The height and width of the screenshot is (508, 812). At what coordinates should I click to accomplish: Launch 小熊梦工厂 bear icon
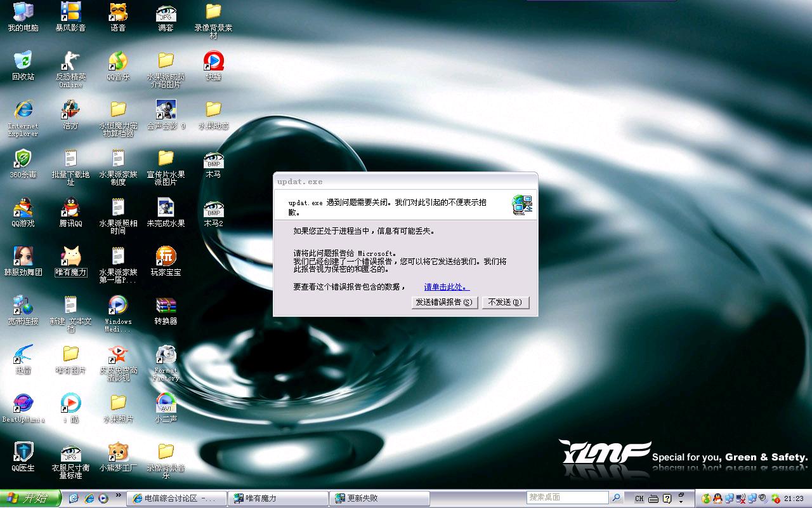(118, 457)
